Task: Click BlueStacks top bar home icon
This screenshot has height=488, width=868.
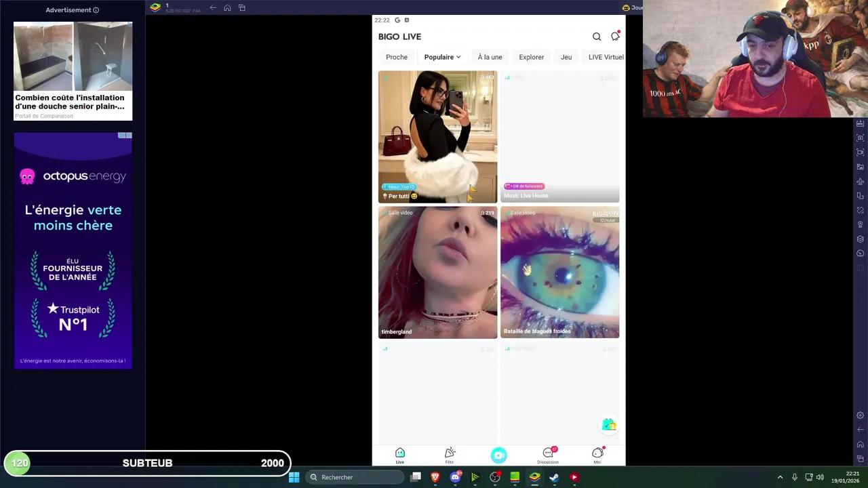Action: point(227,7)
